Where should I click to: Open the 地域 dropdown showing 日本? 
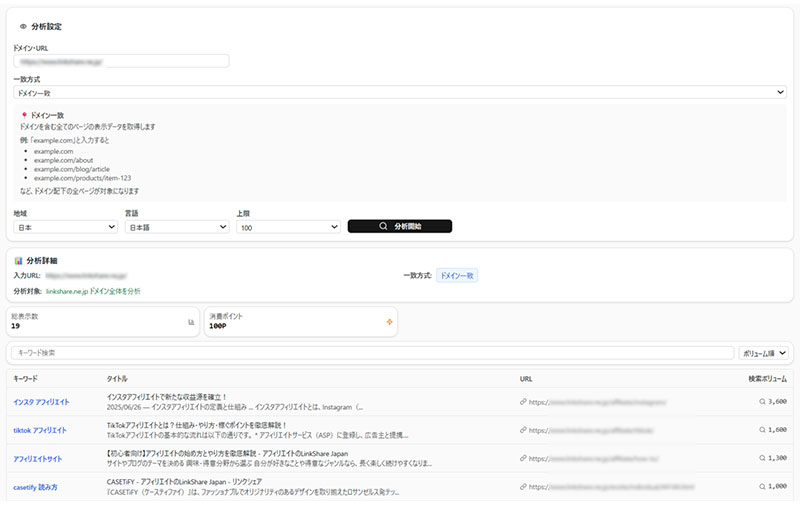point(66,227)
